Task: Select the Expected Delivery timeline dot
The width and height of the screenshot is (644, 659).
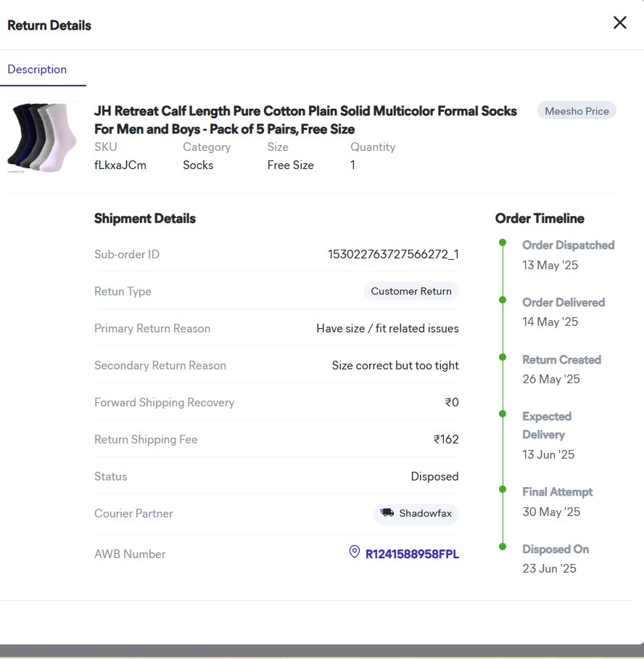Action: click(502, 414)
